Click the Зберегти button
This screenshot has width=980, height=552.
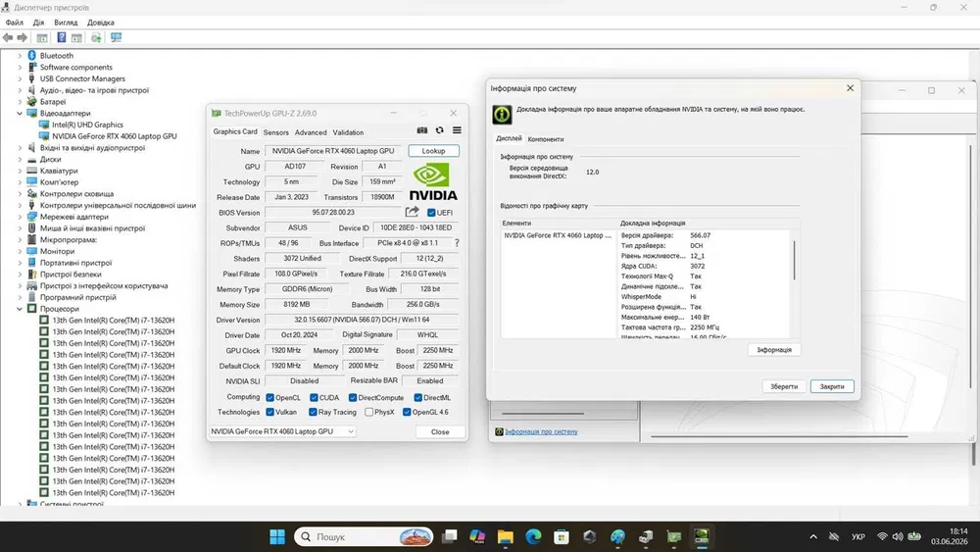784,386
